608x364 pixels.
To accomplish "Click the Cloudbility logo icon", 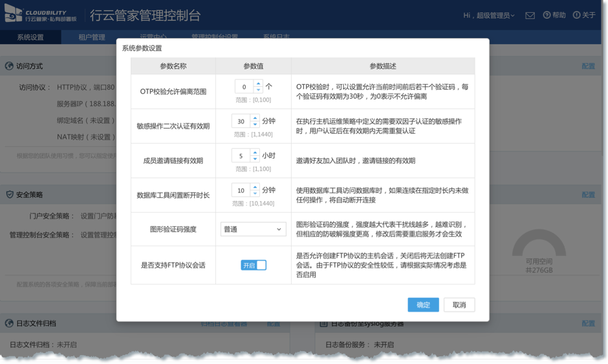I will (x=14, y=16).
